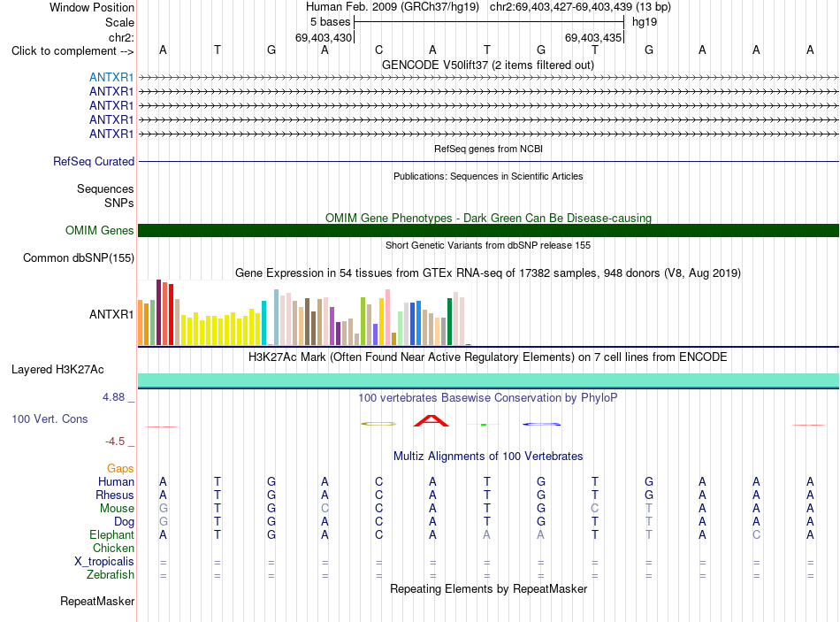Click the Chicken species label
The width and height of the screenshot is (840, 622).
tap(113, 548)
